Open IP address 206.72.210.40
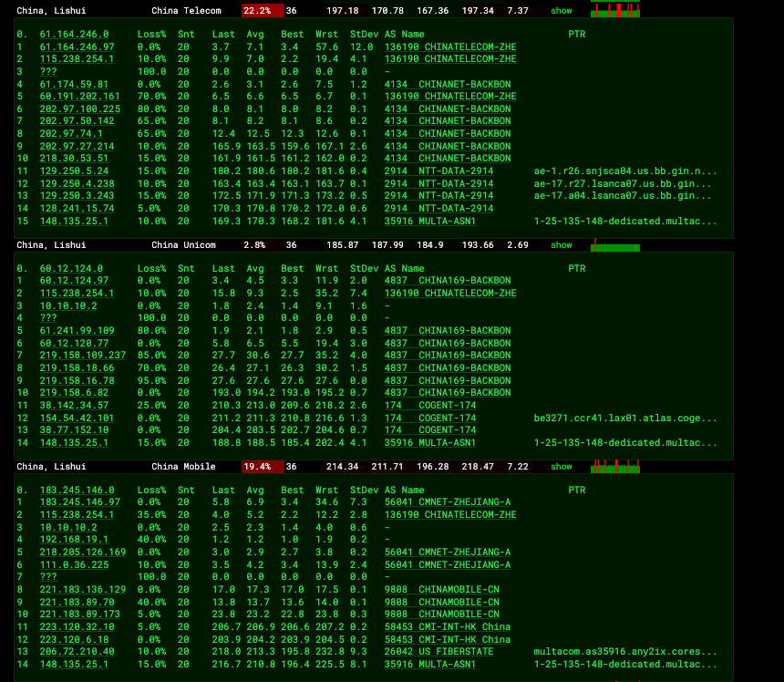This screenshot has width=784, height=682. click(x=77, y=652)
